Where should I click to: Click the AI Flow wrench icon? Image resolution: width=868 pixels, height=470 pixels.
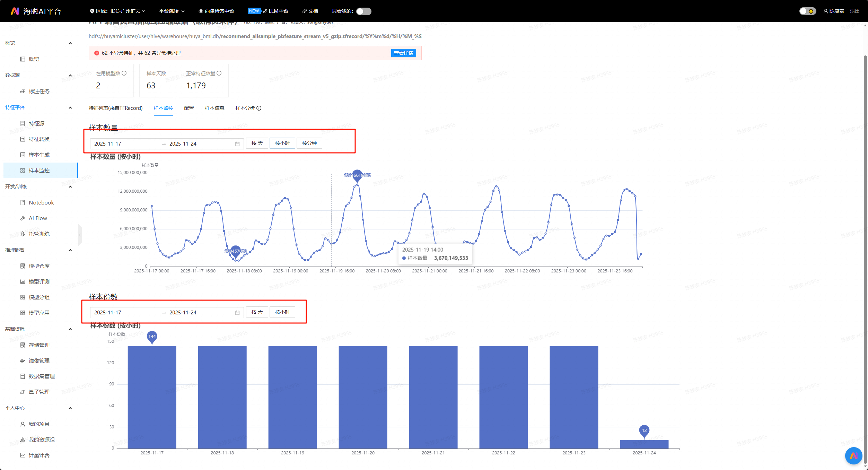(23, 218)
